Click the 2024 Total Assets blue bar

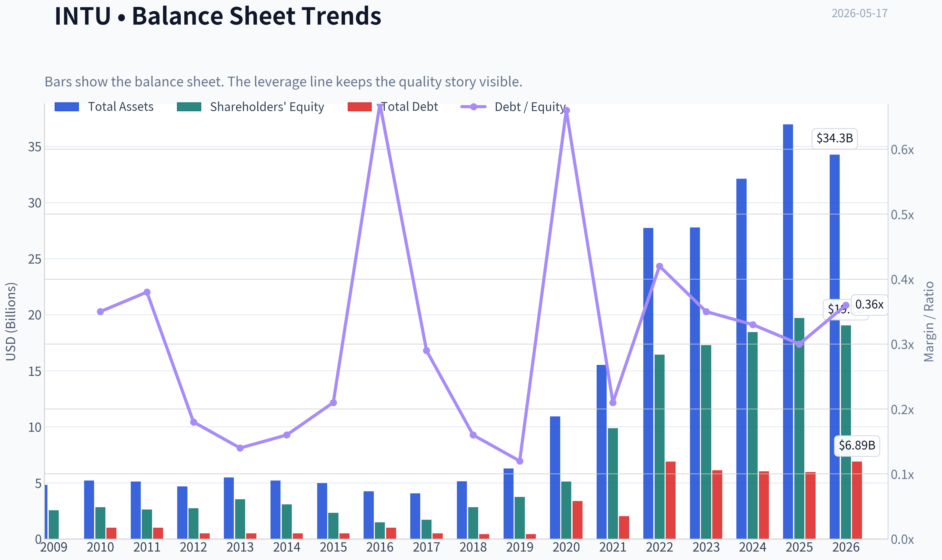(741, 358)
